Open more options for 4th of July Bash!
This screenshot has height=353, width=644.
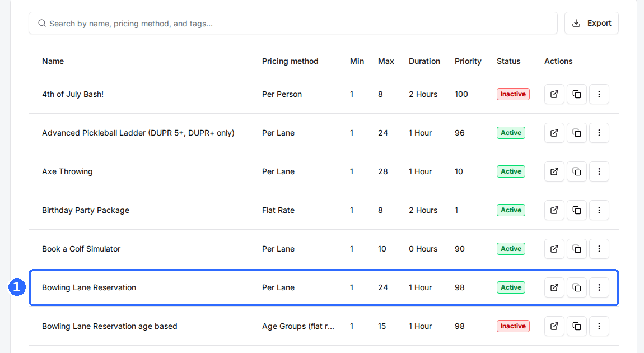(599, 94)
